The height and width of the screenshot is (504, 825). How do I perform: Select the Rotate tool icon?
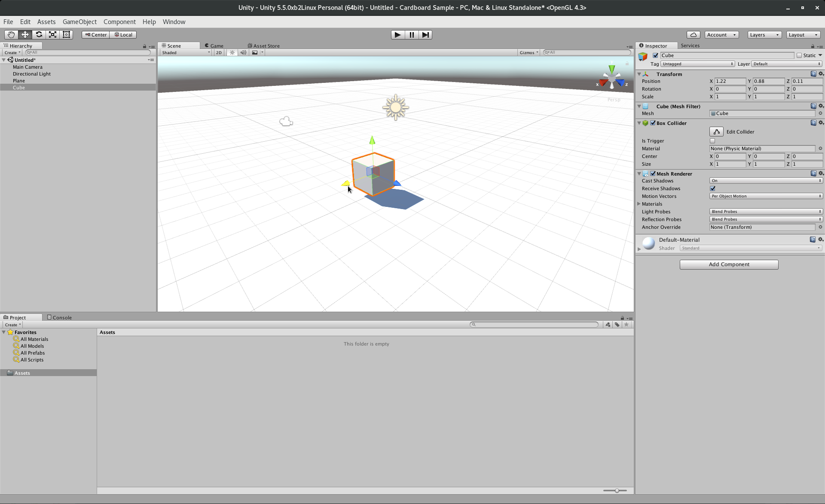coord(39,35)
